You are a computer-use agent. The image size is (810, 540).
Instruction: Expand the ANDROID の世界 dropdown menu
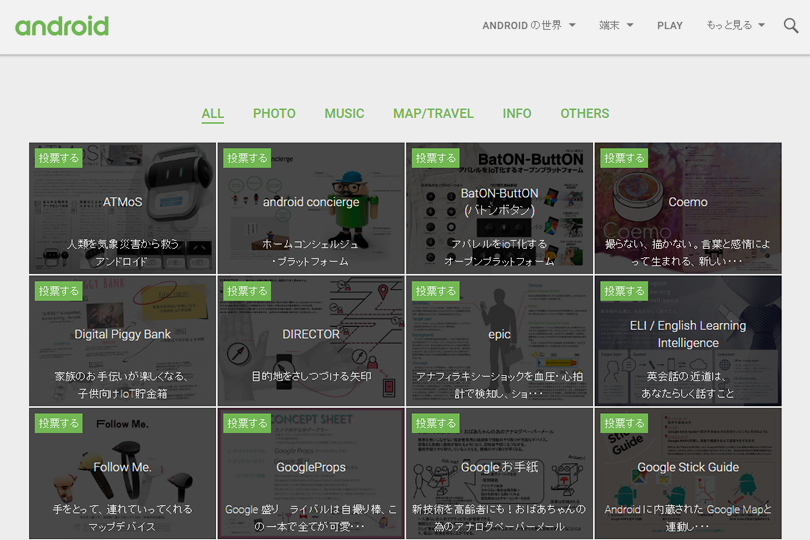pos(528,25)
